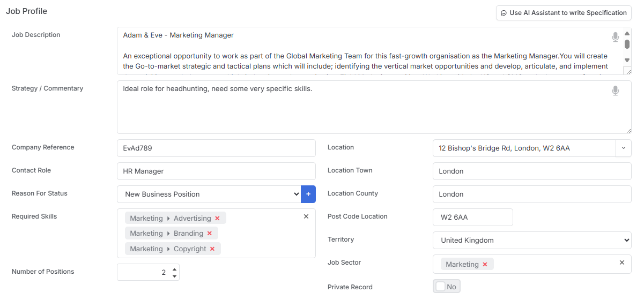
Task: Click resize handle of Strategy / Commentary box
Action: click(x=628, y=130)
